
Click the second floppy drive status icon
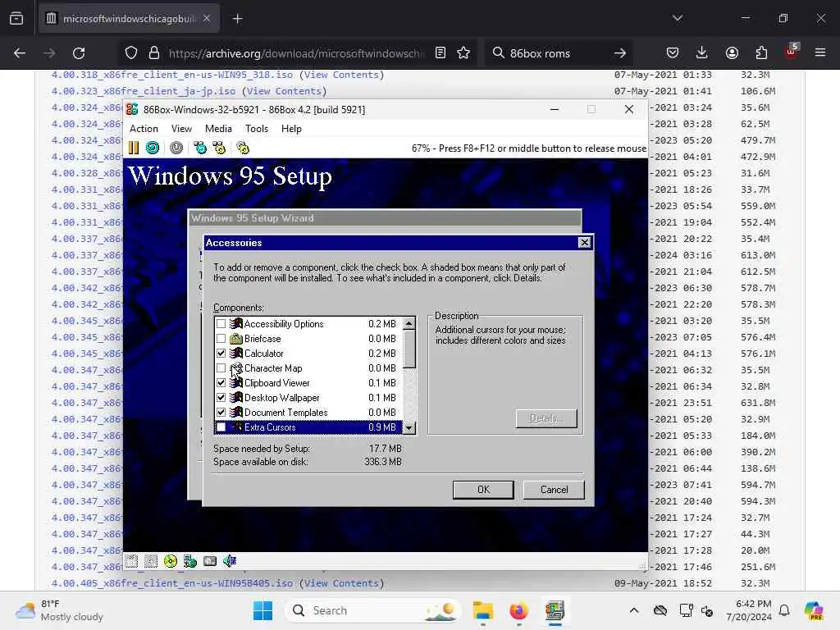coord(151,561)
